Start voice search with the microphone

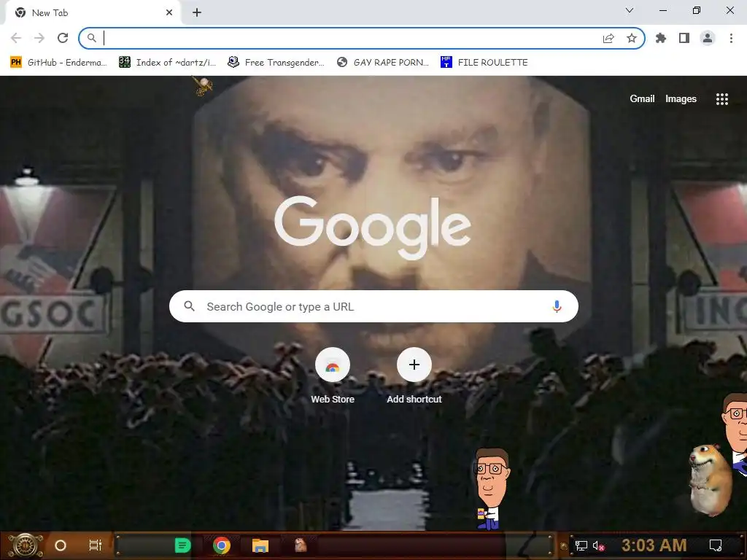[557, 306]
